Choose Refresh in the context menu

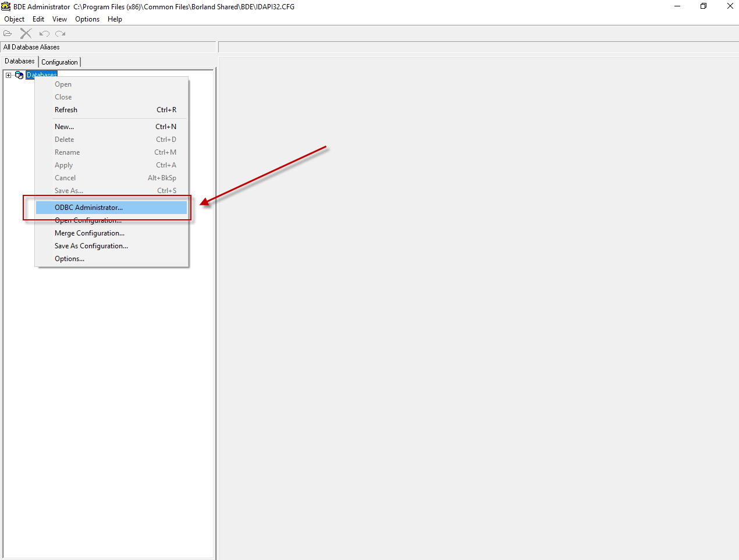click(x=111, y=110)
